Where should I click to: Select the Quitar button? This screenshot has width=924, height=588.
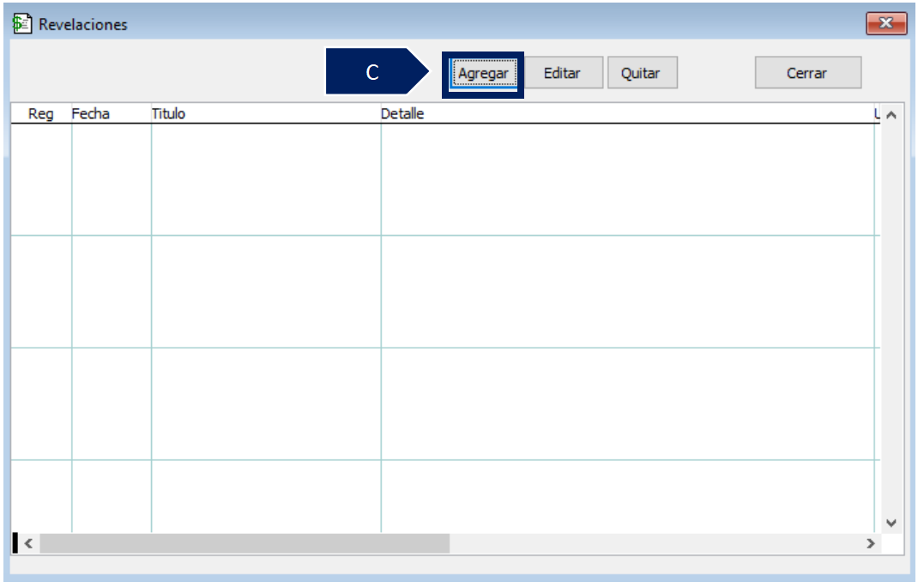642,73
